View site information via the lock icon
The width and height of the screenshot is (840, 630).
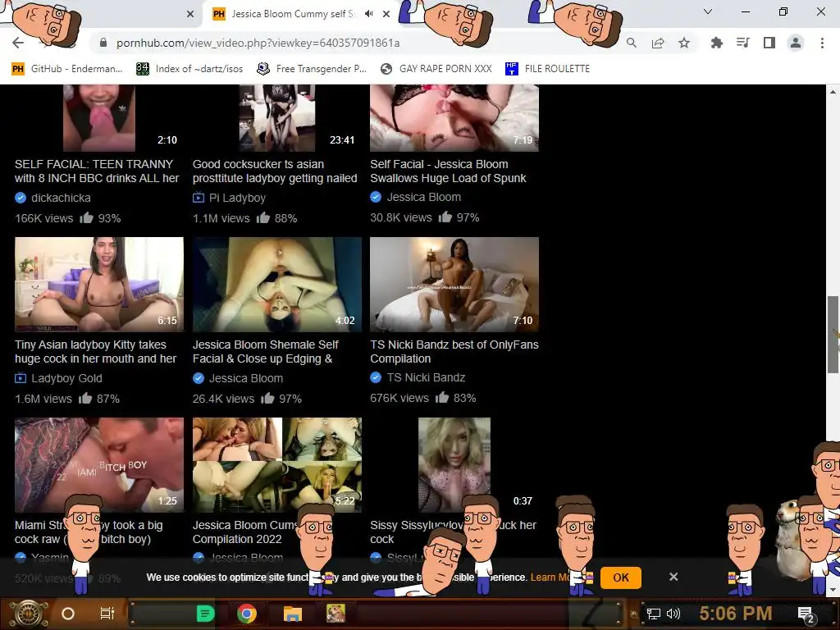click(x=103, y=43)
